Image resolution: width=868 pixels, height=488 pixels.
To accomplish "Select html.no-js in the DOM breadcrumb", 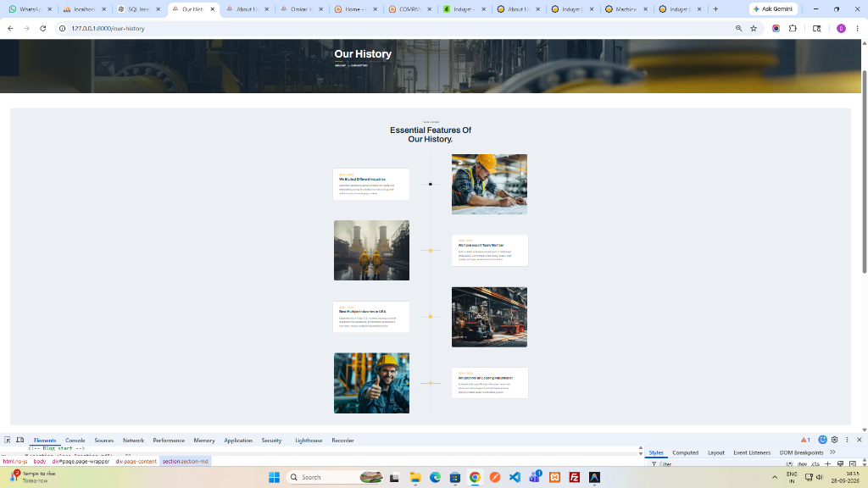I will point(15,461).
